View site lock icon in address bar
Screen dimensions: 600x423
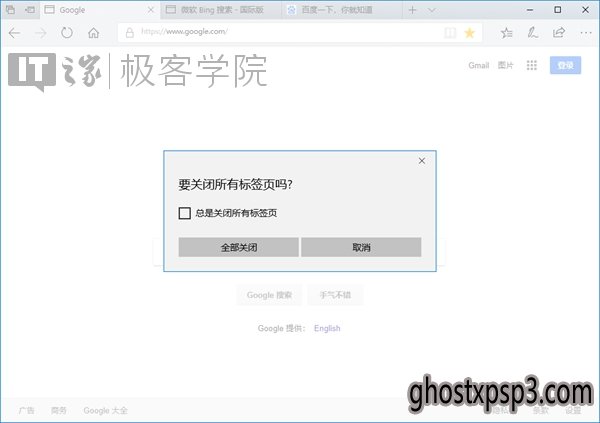130,33
